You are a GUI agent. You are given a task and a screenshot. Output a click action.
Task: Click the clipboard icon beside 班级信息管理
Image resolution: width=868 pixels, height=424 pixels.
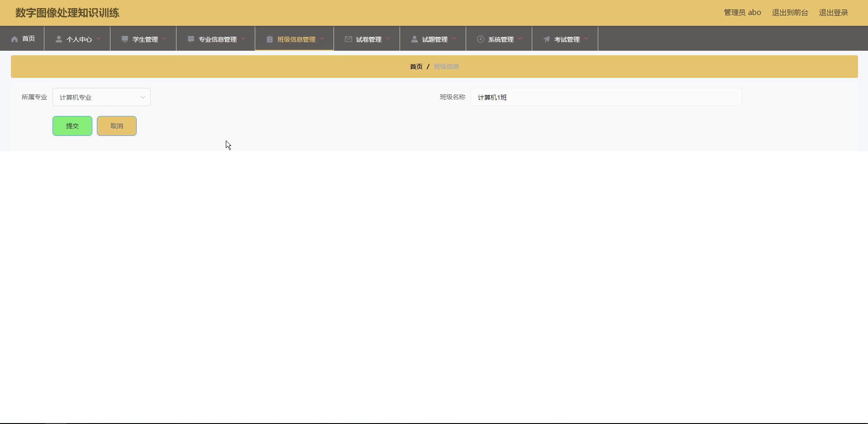pyautogui.click(x=270, y=39)
